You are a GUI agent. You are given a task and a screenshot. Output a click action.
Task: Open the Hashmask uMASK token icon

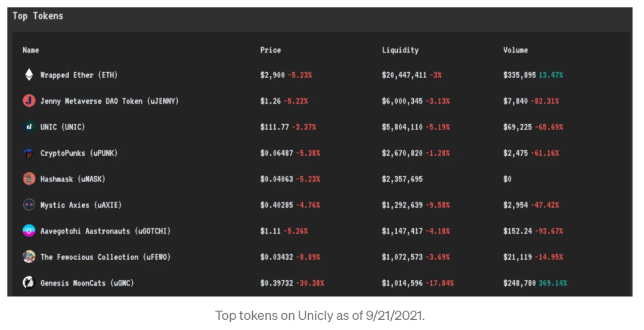[29, 179]
